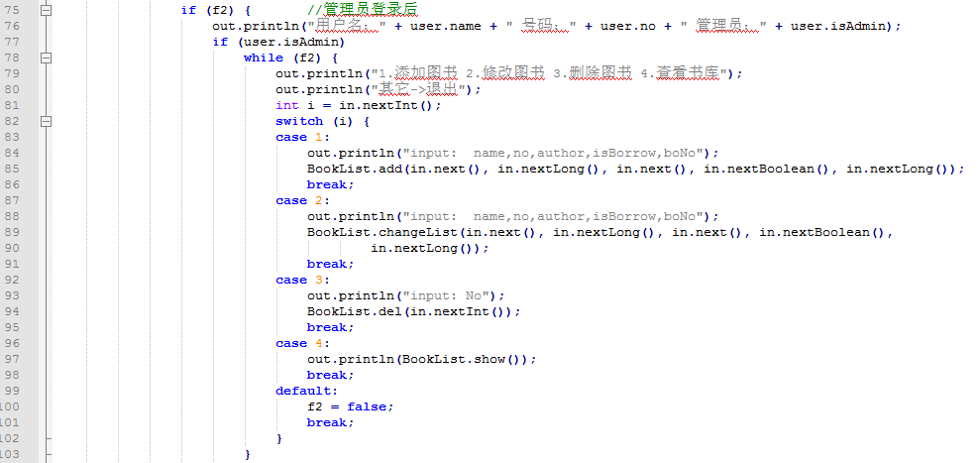Click the 'if (f2) {' statement on line 75
This screenshot has width=980, height=463.
[x=216, y=10]
